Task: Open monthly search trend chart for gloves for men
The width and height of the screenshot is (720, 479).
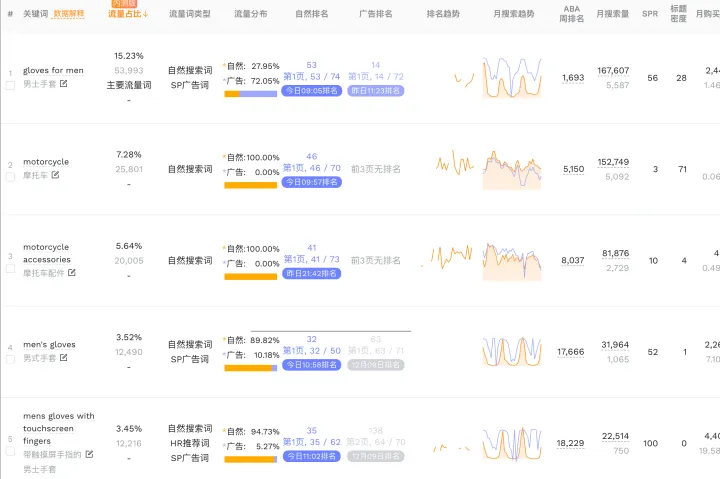Action: click(512, 78)
